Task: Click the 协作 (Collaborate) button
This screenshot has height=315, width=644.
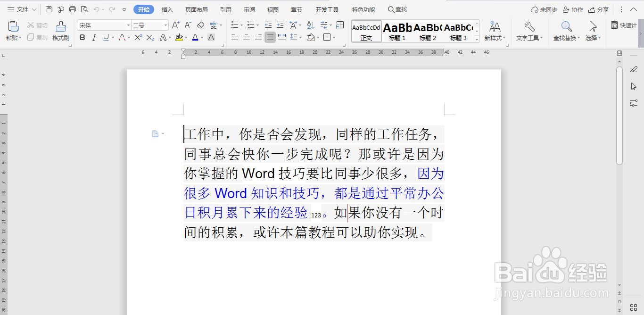Action: pos(573,9)
